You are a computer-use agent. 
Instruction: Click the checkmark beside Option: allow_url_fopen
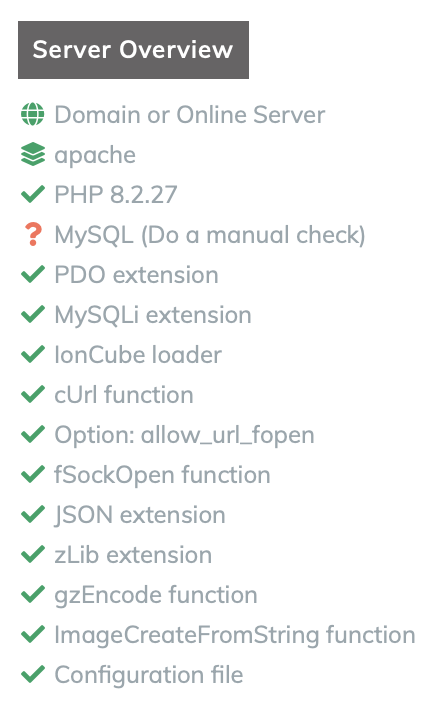tap(33, 435)
